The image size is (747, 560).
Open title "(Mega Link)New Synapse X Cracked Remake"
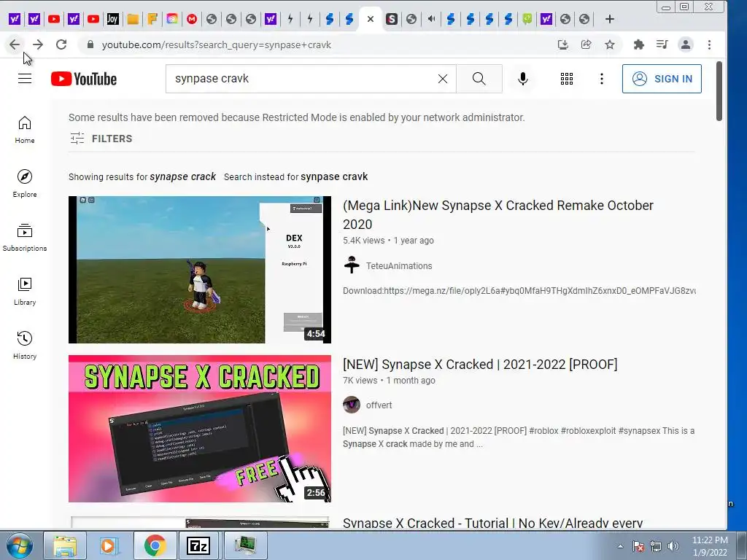pos(498,215)
